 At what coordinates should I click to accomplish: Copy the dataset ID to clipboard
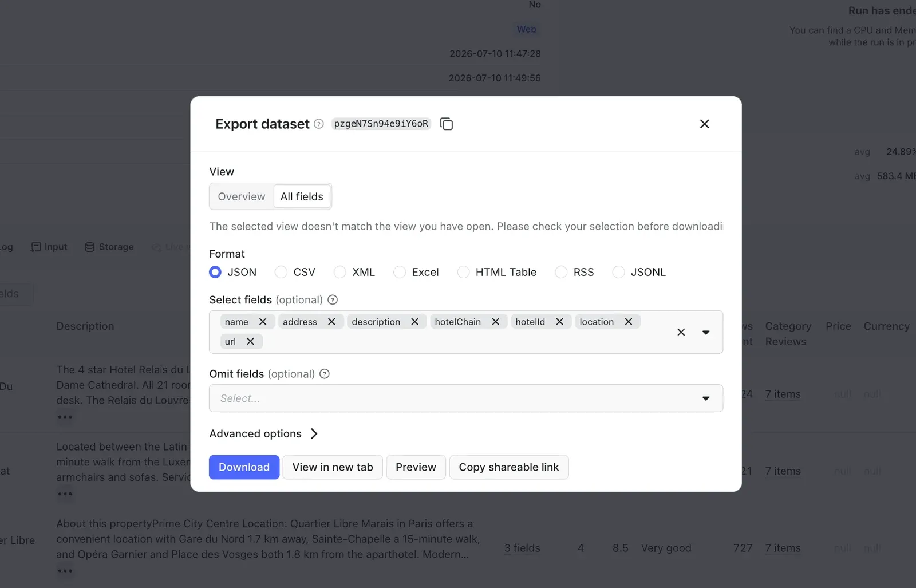447,124
